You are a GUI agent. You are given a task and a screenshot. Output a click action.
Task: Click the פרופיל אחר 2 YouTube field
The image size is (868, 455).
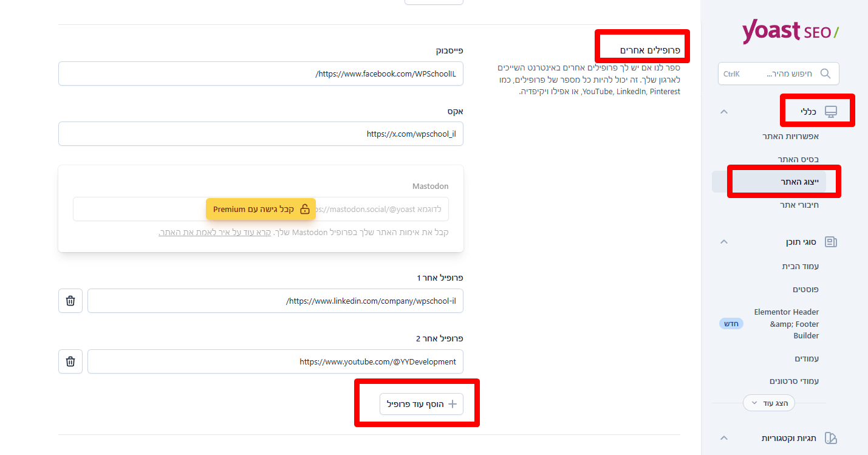pos(275,361)
